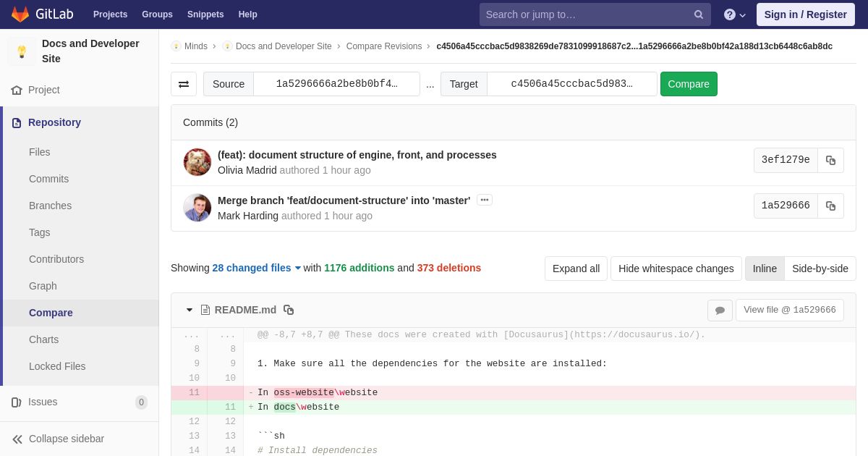Image resolution: width=868 pixels, height=456 pixels.
Task: Click the swap revisions icon button
Action: click(184, 84)
